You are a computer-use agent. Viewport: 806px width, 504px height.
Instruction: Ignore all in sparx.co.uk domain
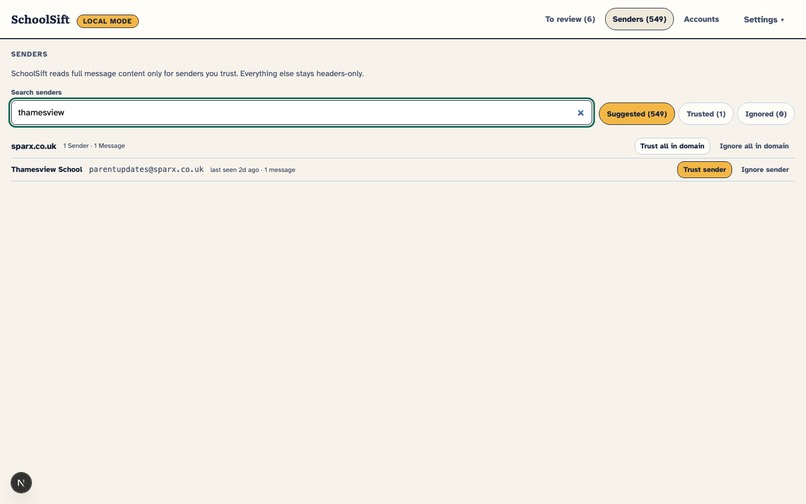tap(754, 146)
